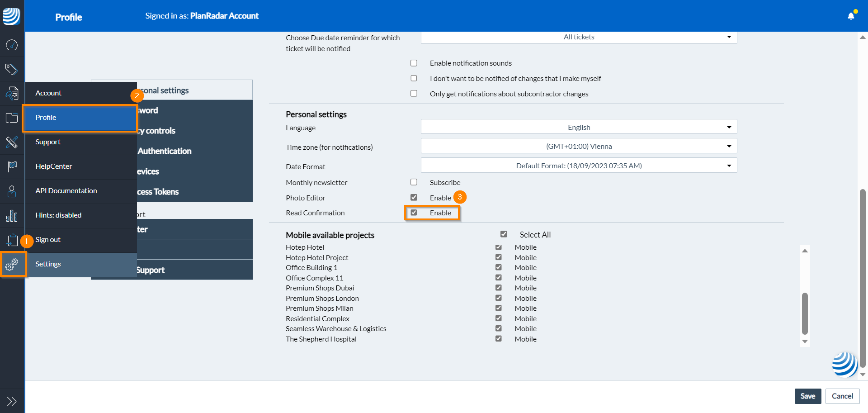The height and width of the screenshot is (413, 868).
Task: Click the Cancel button
Action: coord(842,396)
